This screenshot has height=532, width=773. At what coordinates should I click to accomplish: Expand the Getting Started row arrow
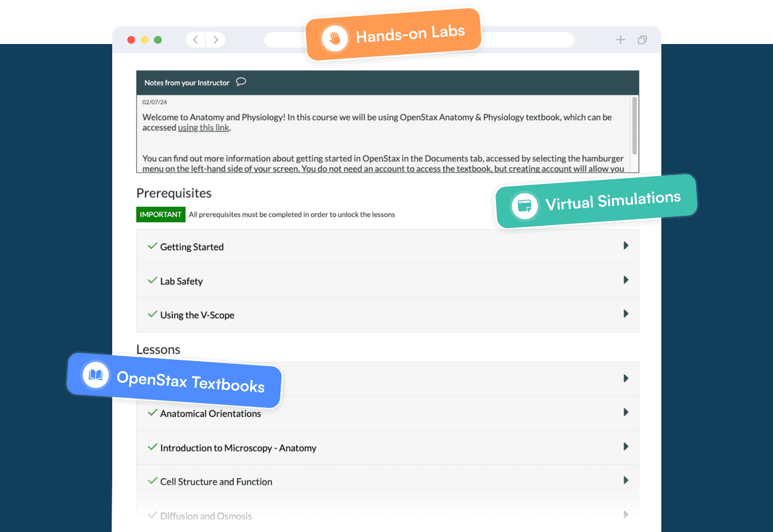click(625, 245)
